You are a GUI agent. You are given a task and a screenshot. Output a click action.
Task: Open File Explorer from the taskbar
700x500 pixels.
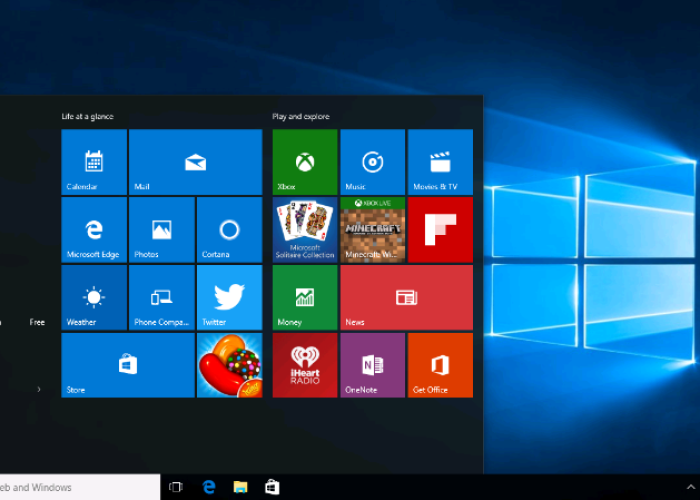tap(240, 487)
